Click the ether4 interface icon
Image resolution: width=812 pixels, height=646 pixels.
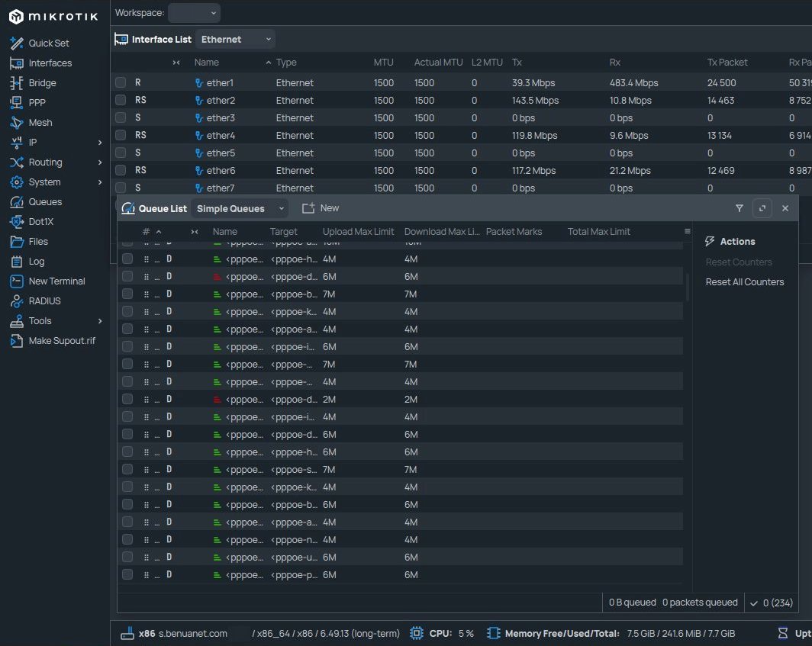click(199, 136)
